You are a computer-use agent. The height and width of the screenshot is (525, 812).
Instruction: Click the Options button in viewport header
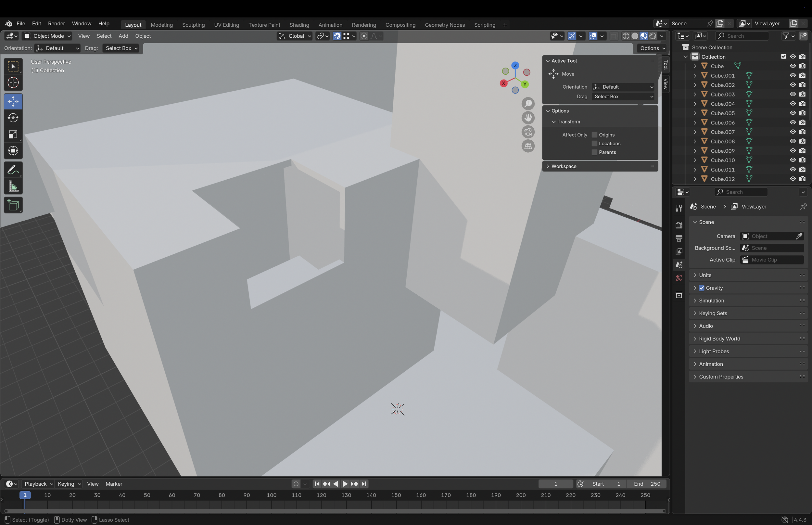click(x=652, y=48)
